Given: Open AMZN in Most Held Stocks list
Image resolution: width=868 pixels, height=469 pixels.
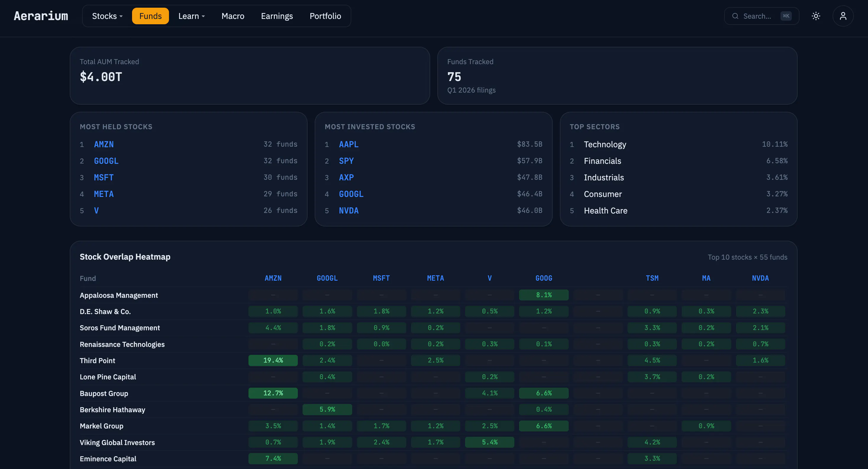Looking at the screenshot, I should [x=104, y=144].
